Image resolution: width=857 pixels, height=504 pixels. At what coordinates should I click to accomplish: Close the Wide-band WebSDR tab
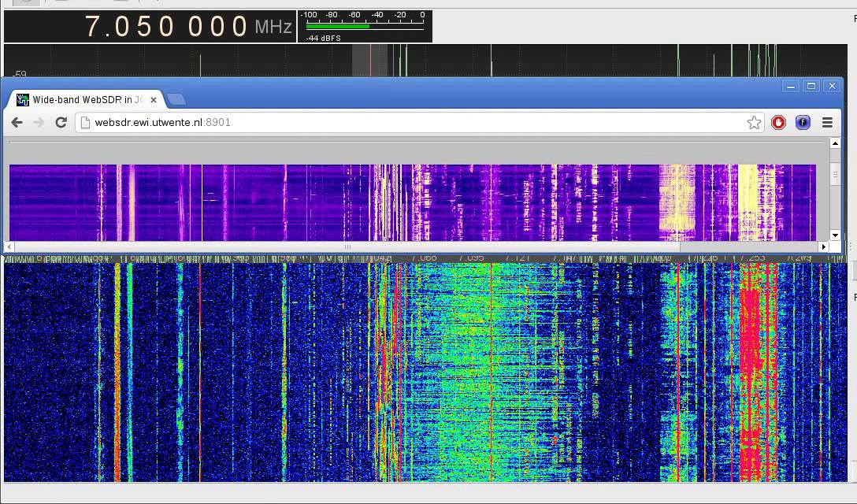[154, 100]
